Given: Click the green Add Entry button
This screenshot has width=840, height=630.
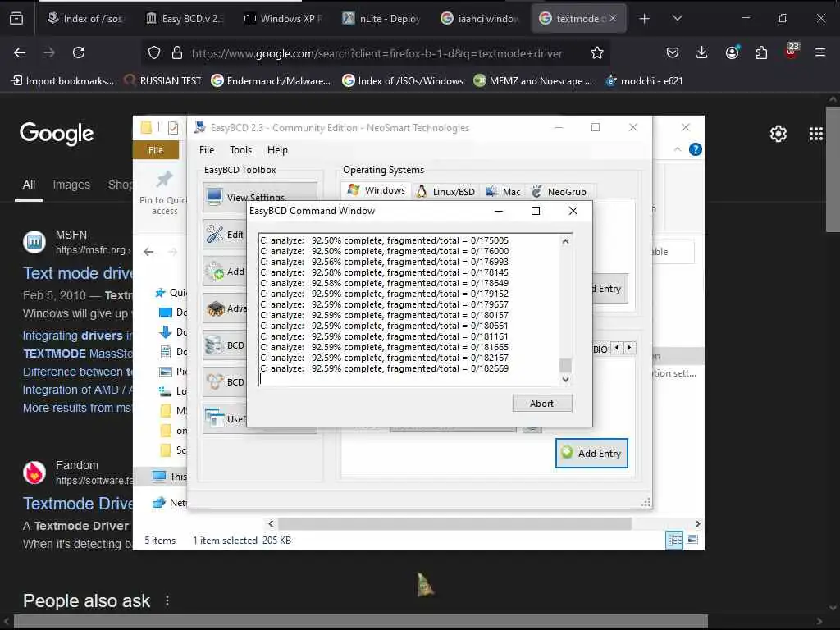Looking at the screenshot, I should 591,453.
